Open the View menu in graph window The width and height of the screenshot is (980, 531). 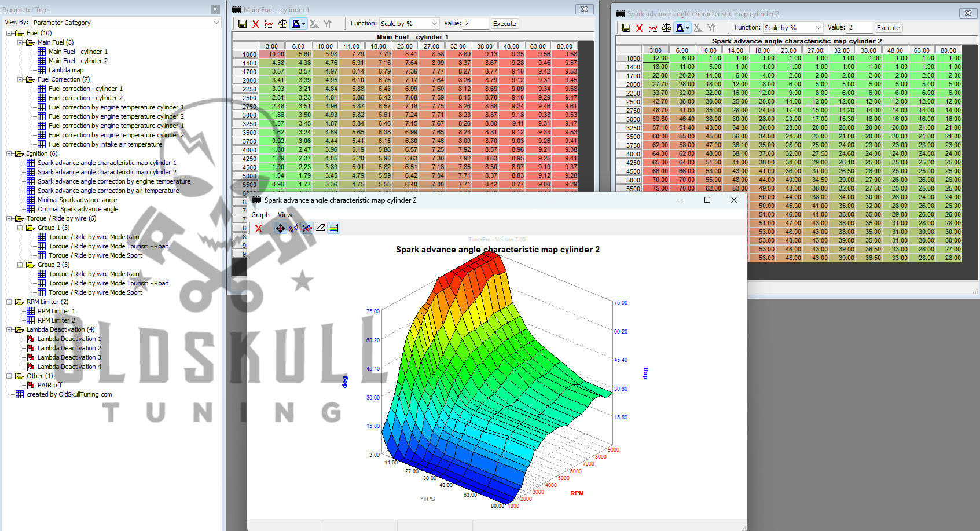(x=285, y=215)
